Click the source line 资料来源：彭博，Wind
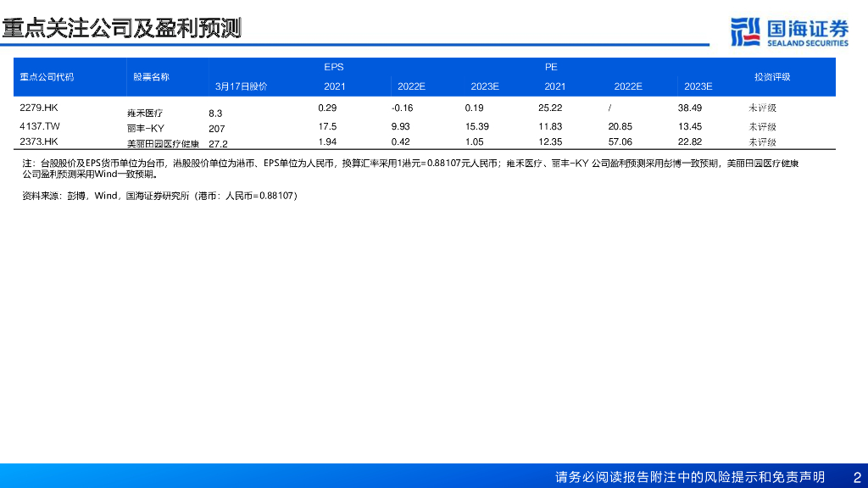 pos(160,196)
